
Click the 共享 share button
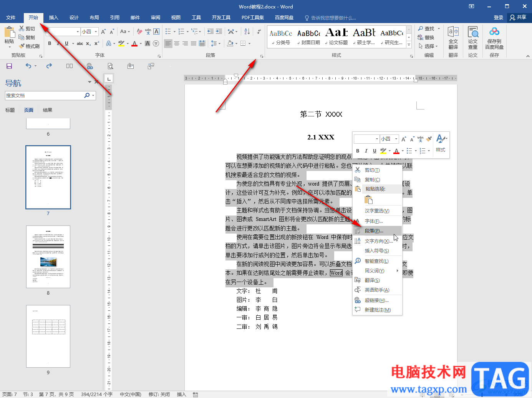coord(518,18)
